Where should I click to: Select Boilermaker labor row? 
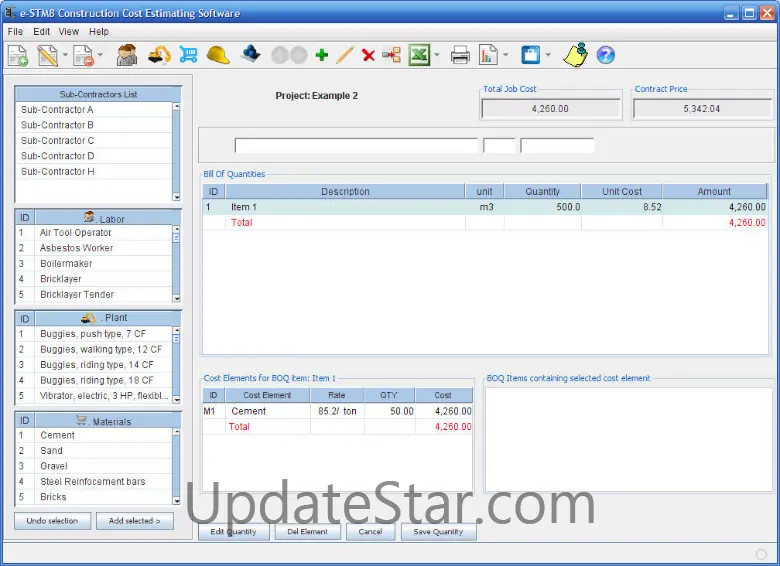[94, 263]
